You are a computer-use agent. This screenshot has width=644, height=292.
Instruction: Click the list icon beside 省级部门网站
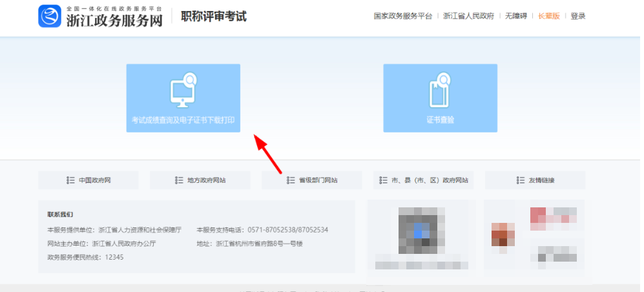(291, 180)
